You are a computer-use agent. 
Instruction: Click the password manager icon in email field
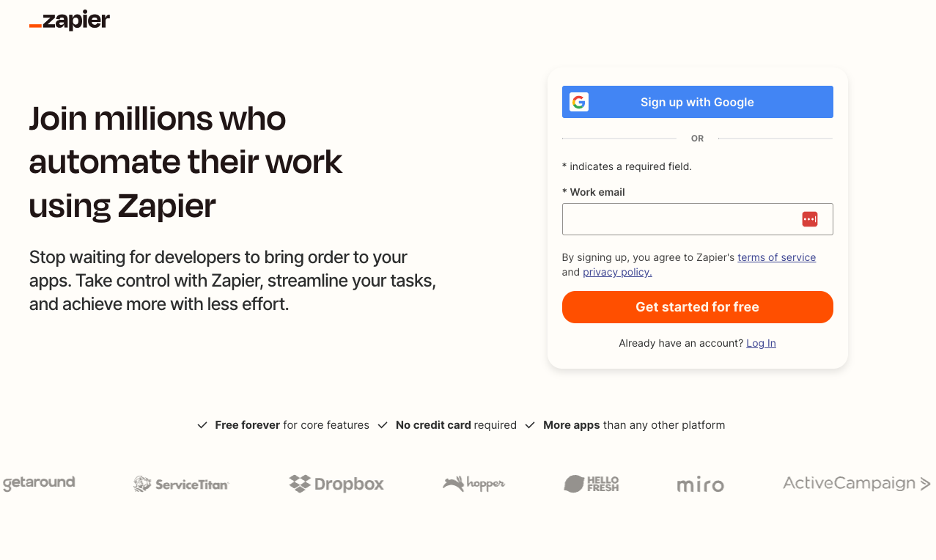click(x=809, y=218)
